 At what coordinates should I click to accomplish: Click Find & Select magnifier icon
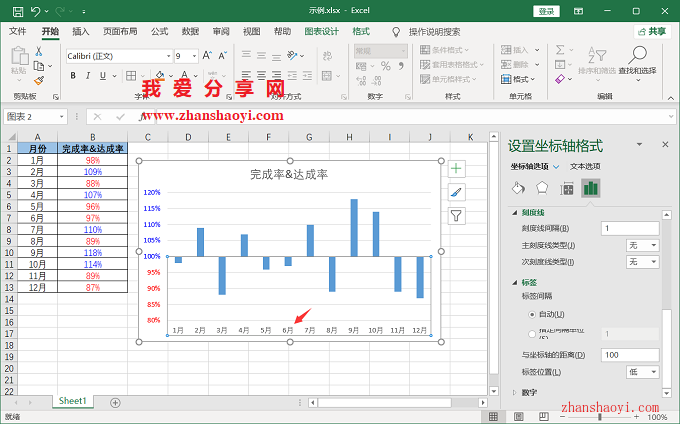[x=638, y=55]
